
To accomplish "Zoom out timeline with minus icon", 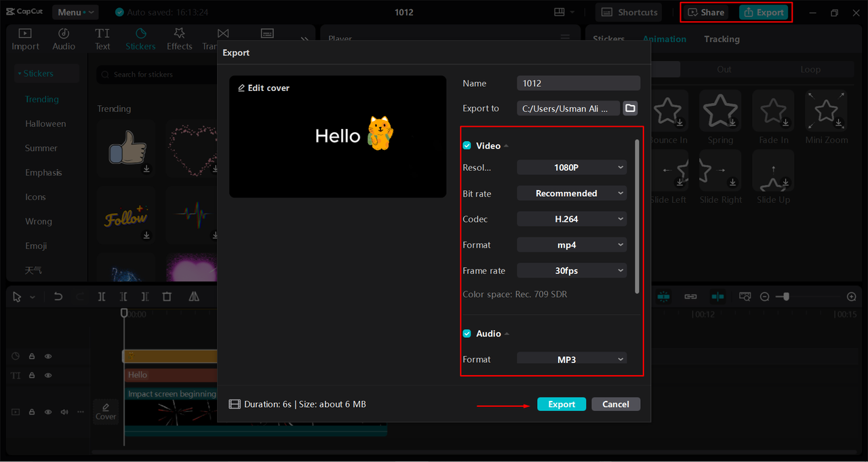I will point(764,297).
